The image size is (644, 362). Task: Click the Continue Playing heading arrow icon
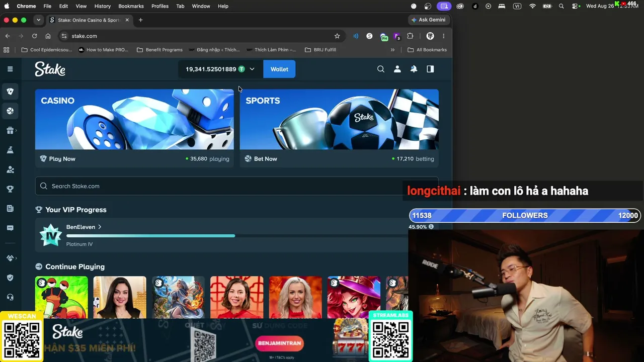pos(39,267)
